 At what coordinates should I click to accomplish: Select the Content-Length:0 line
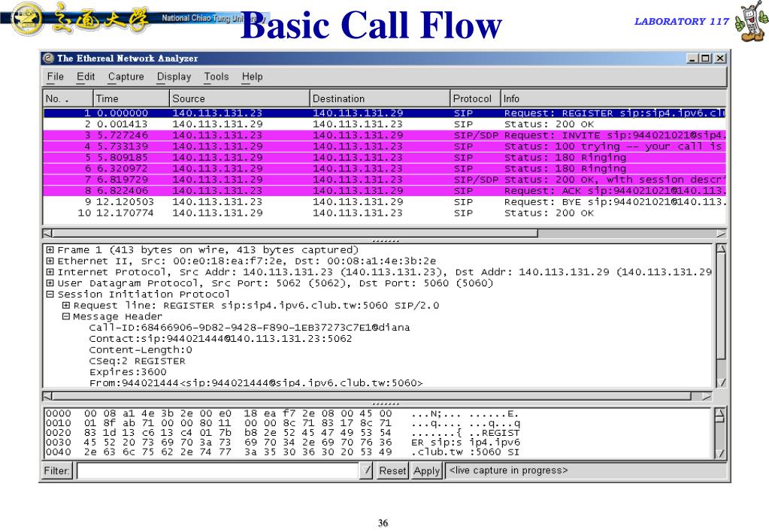click(141, 350)
